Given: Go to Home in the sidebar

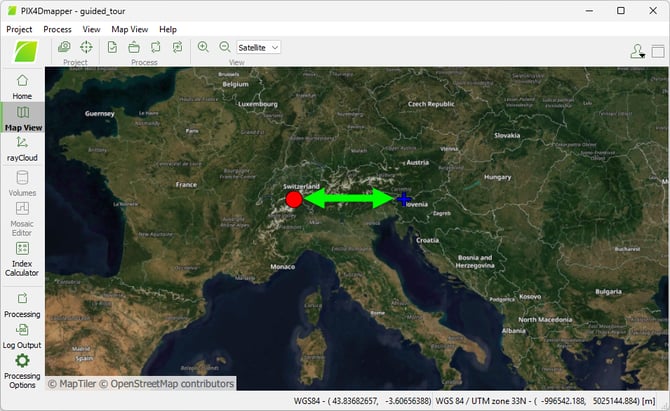Looking at the screenshot, I should [22, 87].
